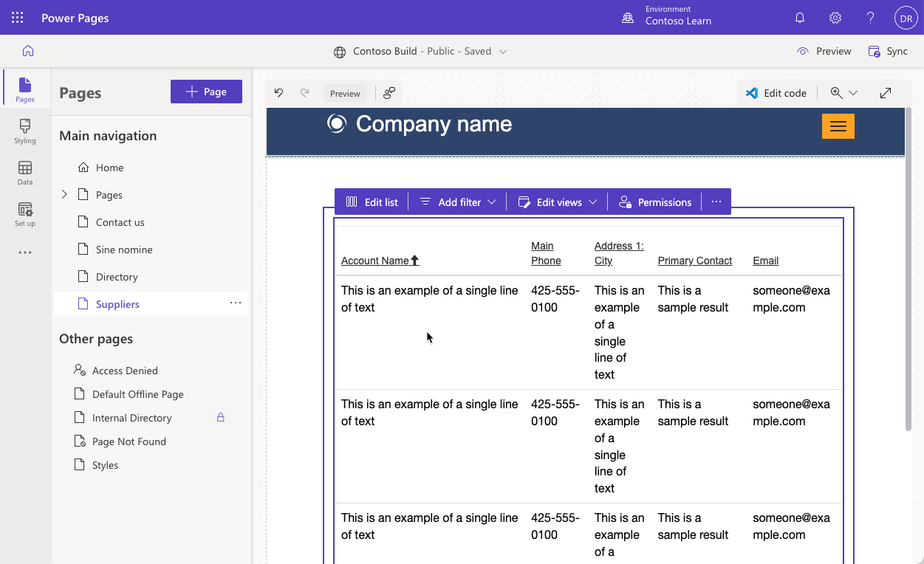Open more options for the Suppliers page

235,303
